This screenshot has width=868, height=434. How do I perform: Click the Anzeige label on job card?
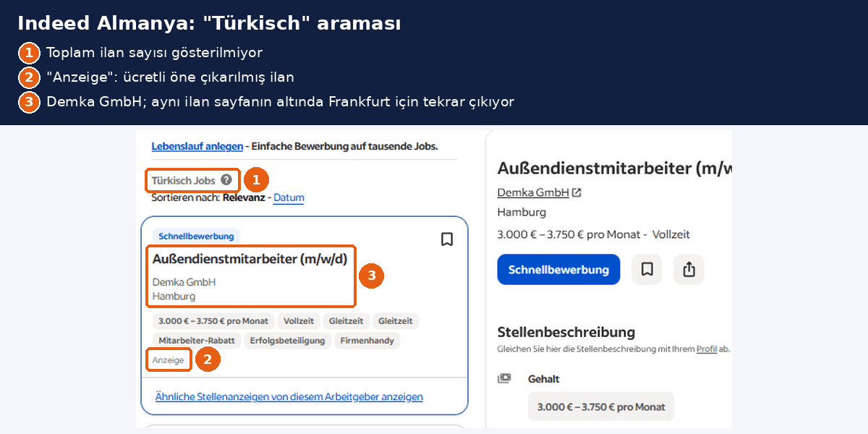[x=169, y=359]
